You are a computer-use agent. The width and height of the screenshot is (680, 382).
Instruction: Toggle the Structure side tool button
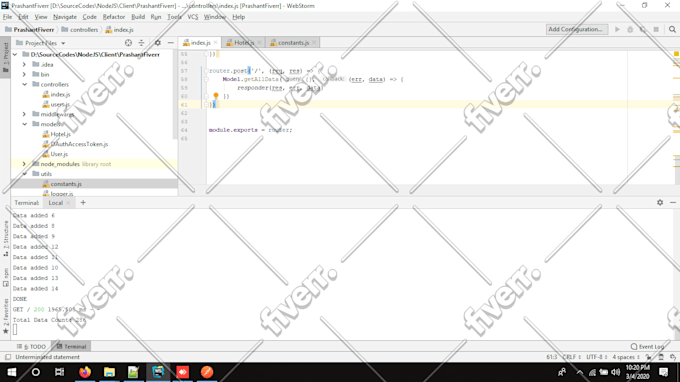tap(6, 238)
